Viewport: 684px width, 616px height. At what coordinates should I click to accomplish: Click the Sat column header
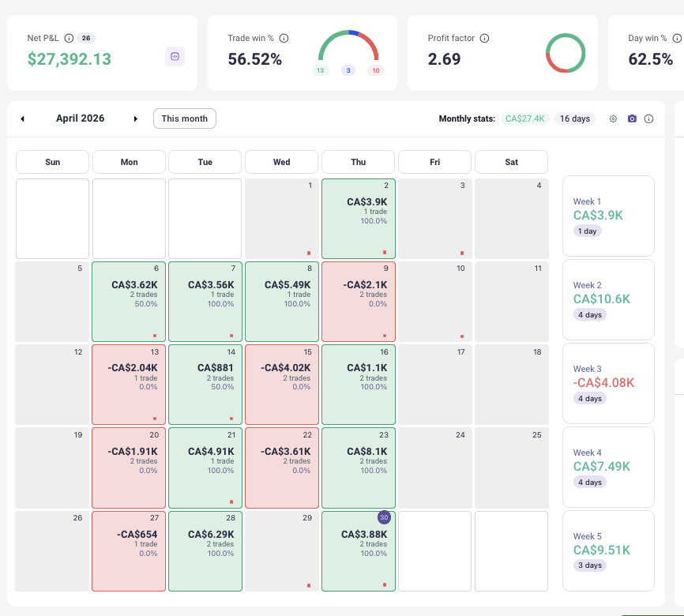[511, 162]
